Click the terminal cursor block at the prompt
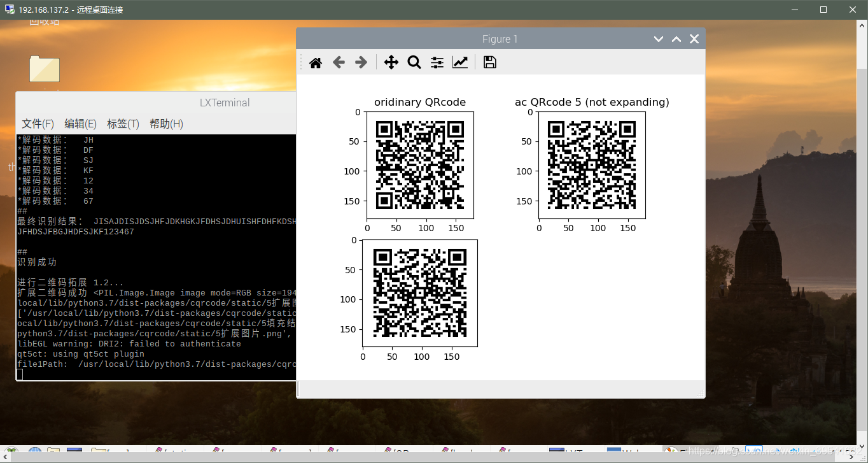This screenshot has height=463, width=868. pyautogui.click(x=20, y=374)
